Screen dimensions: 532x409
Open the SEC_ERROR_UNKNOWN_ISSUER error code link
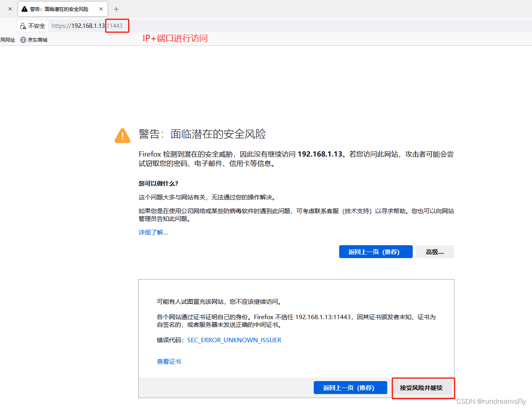(x=234, y=340)
